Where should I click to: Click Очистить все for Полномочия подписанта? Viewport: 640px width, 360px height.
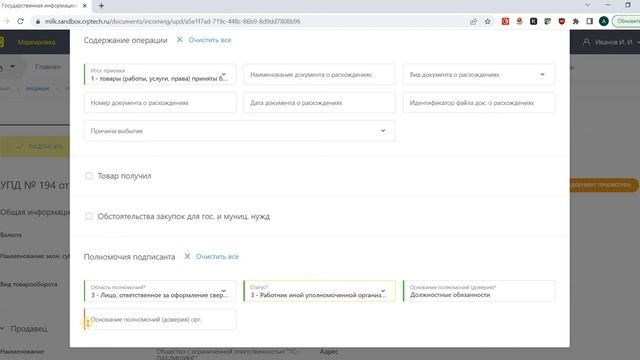pos(217,257)
